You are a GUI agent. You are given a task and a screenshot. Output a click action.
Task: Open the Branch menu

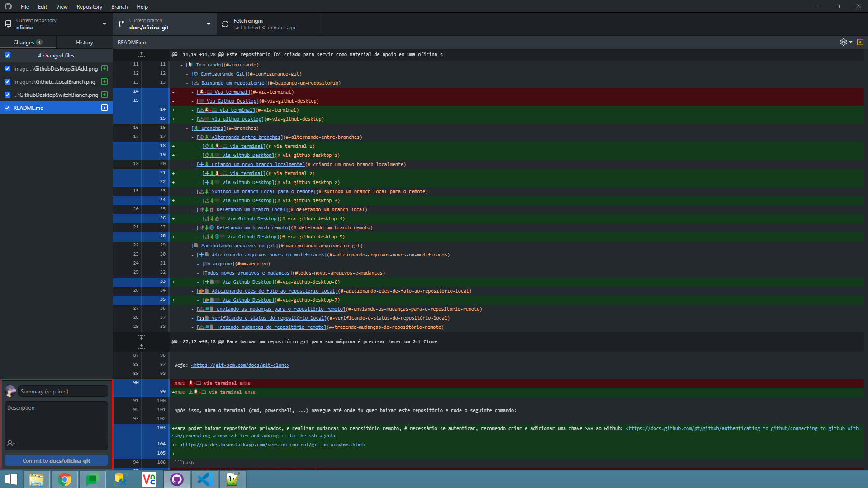coord(119,6)
